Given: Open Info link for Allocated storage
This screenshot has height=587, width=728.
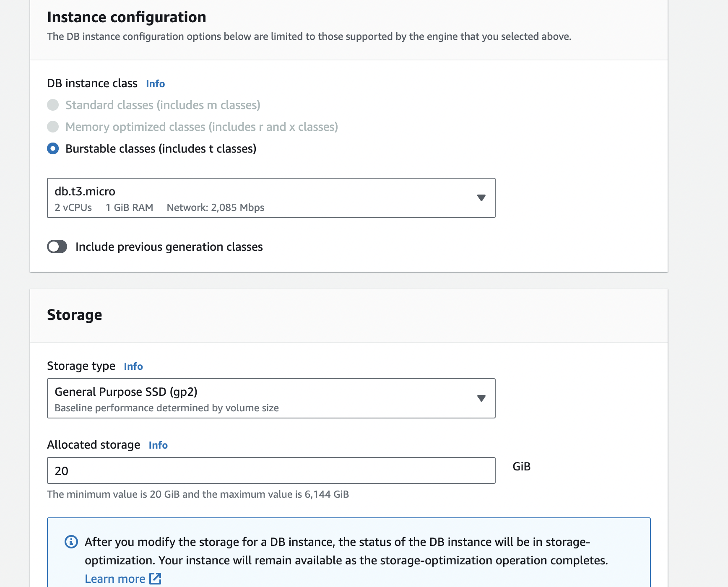Looking at the screenshot, I should [x=158, y=445].
